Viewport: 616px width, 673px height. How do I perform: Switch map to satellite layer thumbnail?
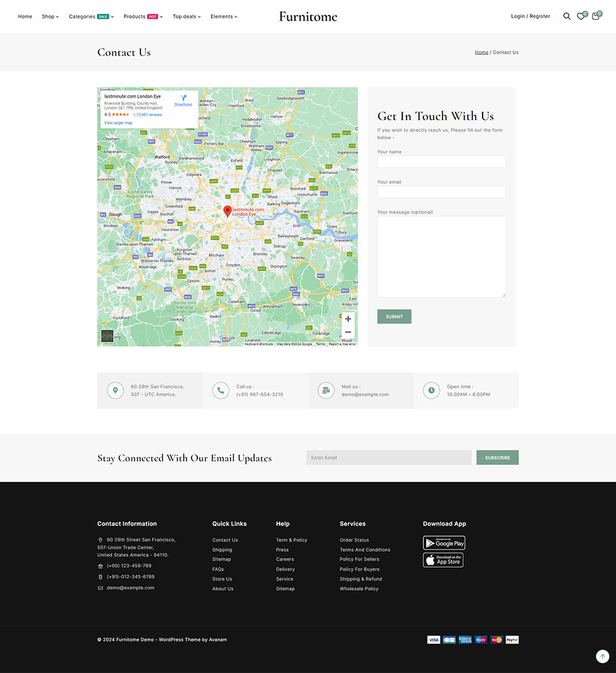(107, 336)
